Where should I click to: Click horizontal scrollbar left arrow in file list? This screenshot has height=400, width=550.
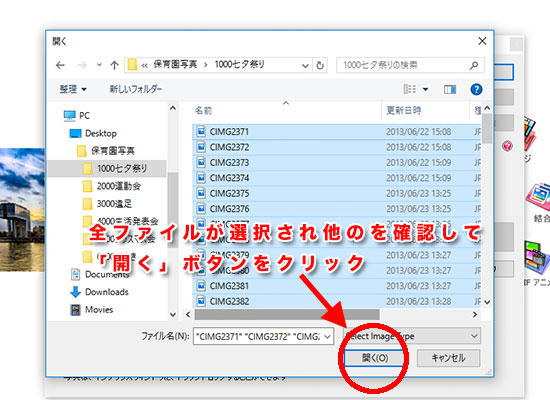(x=188, y=314)
